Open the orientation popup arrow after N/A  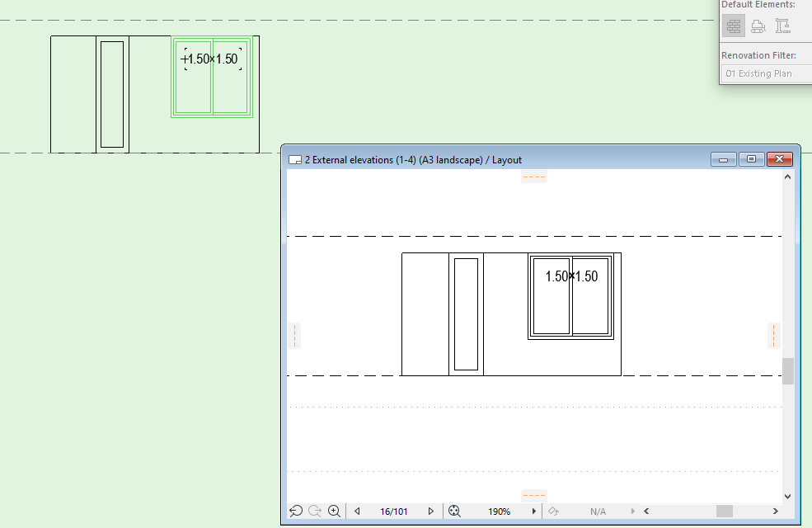[632, 511]
